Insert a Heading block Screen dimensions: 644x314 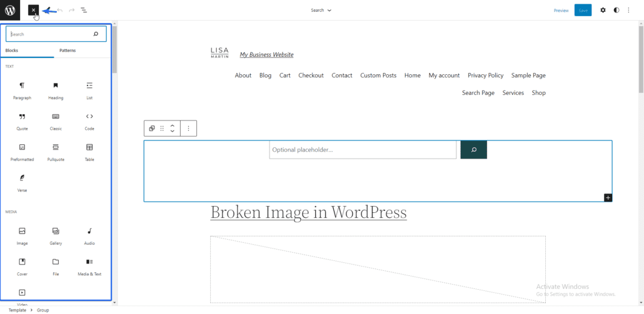[56, 91]
